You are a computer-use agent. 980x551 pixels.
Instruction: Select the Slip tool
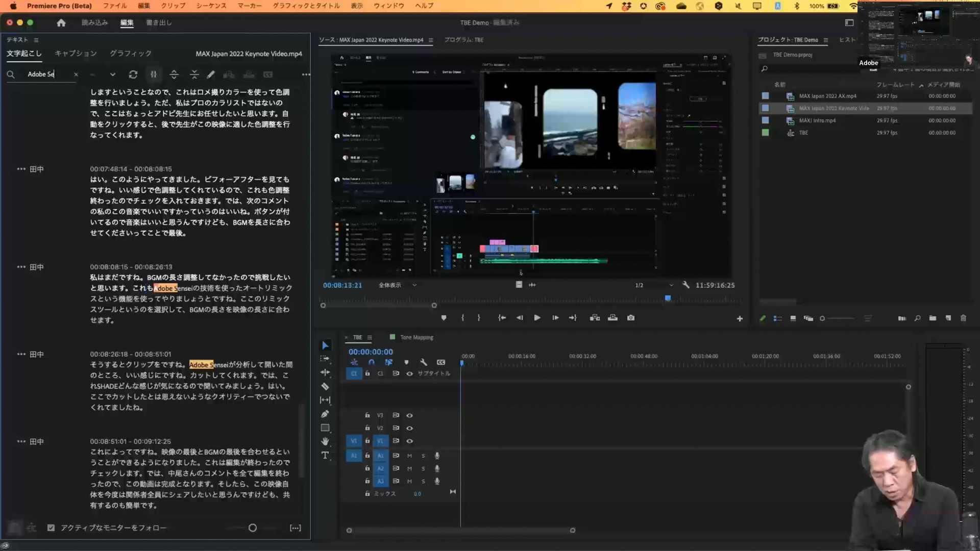[325, 400]
